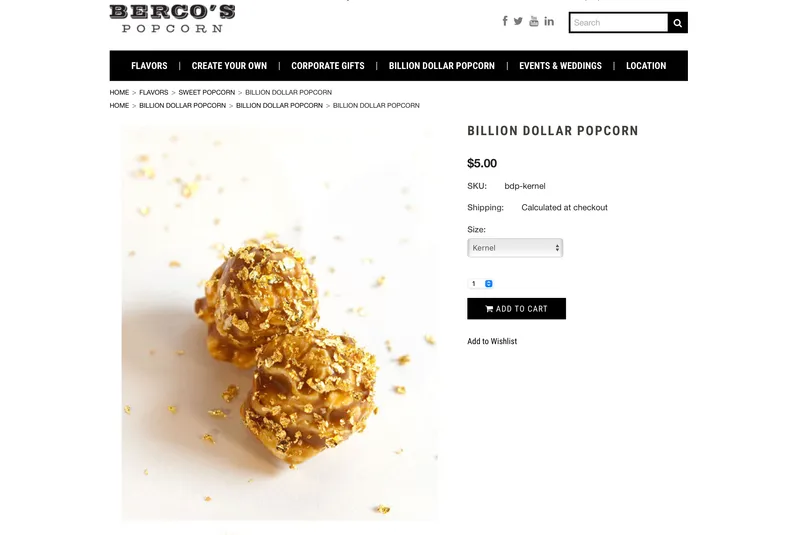Click the Berco's Popcorn logo
The height and width of the screenshot is (535, 800).
172,19
